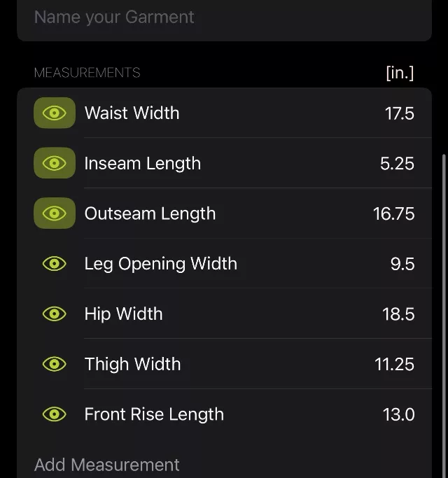Edit Inseam Length value 5.25
This screenshot has height=478, width=448.
point(397,163)
